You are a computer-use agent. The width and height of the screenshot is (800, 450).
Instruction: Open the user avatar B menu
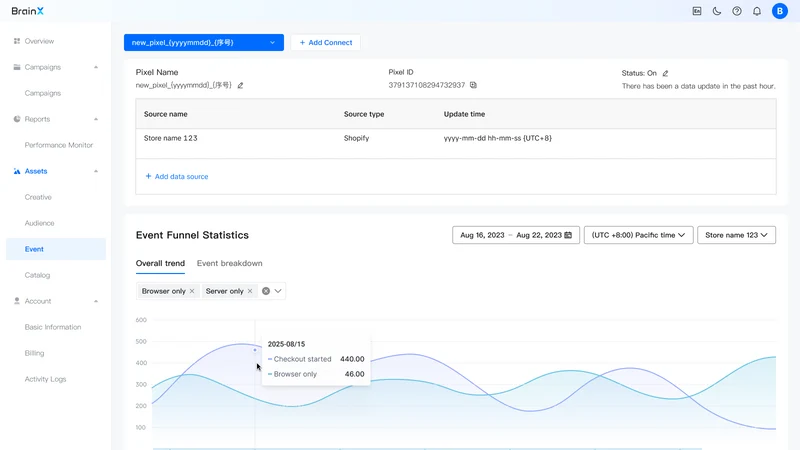tap(780, 11)
